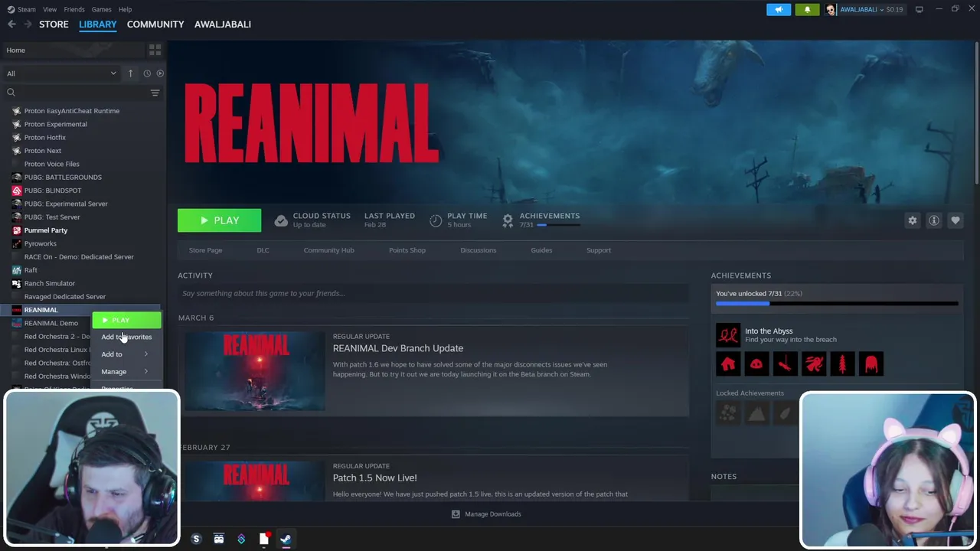Toggle sort direction arrow in library sidebar
980x551 pixels.
130,73
